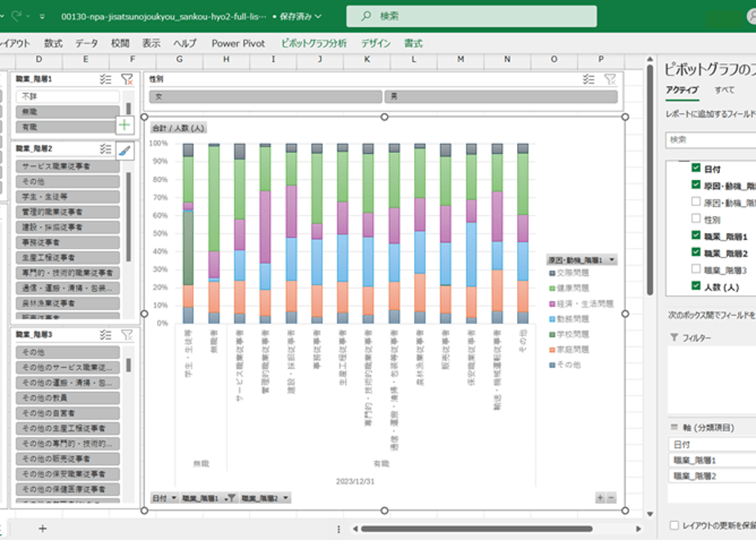The image size is (756, 540).
Task: Select 有職 slicer item
Action: pyautogui.click(x=66, y=128)
